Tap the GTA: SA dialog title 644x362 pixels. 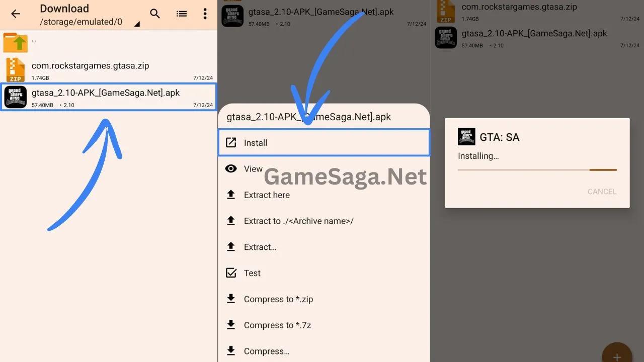pos(499,137)
